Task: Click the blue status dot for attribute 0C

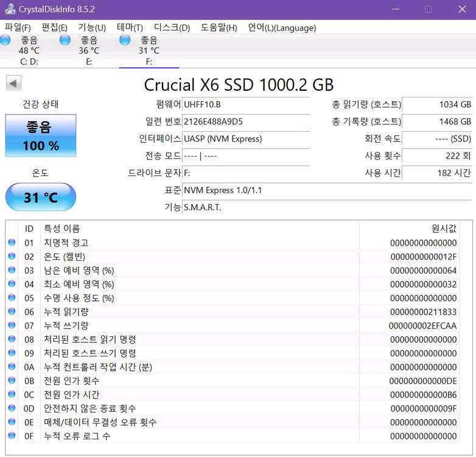Action: [x=12, y=394]
